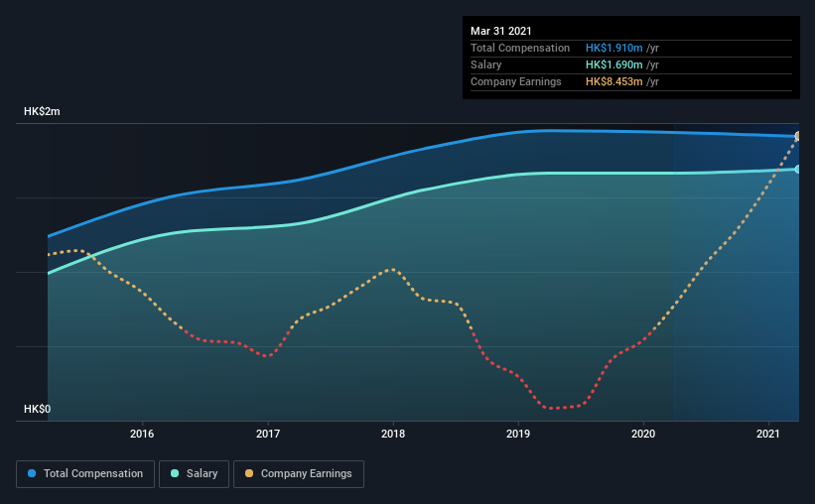This screenshot has width=815, height=504.
Task: Click the HK$8.453m company earnings value
Action: pyautogui.click(x=613, y=81)
